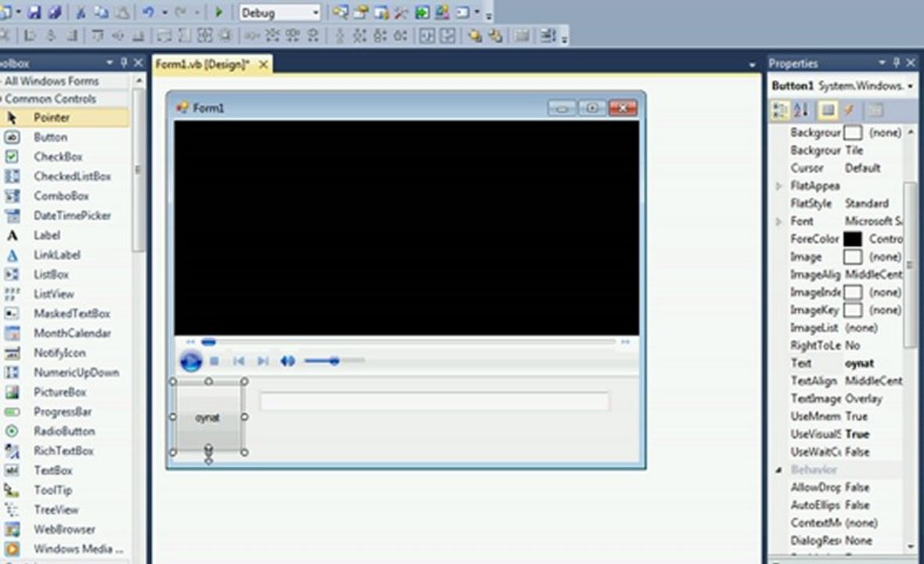
Task: Close the Form1.vb [Design] tab
Action: (263, 64)
